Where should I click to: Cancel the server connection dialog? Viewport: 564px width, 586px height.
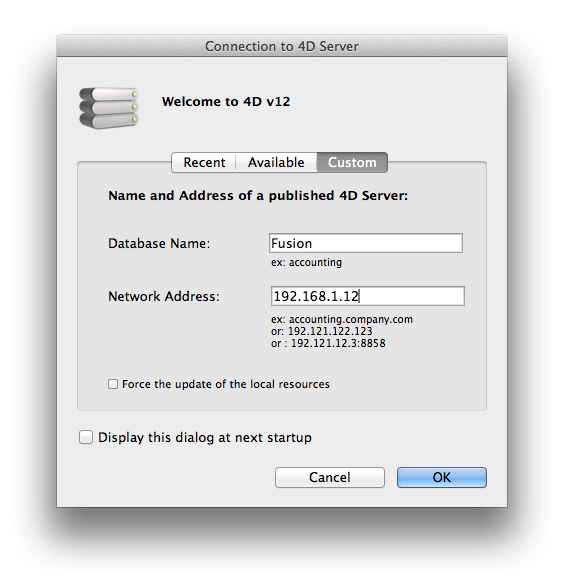tap(330, 477)
